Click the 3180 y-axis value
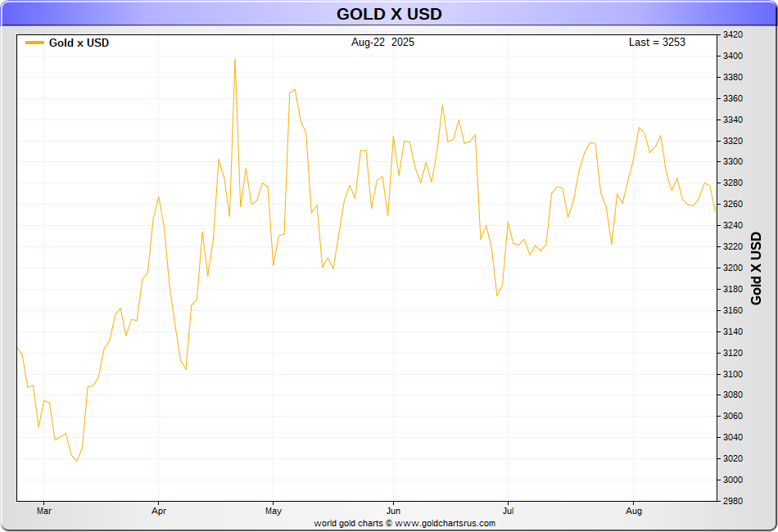 (732, 289)
